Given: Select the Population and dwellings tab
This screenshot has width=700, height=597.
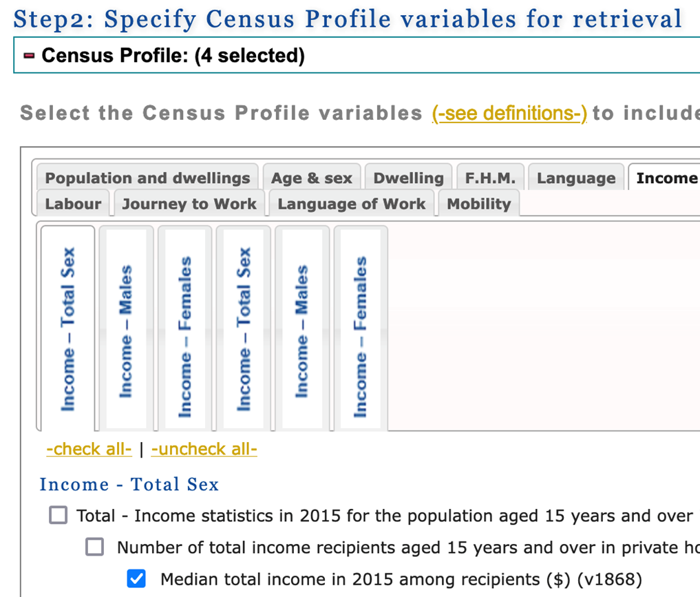Looking at the screenshot, I should coord(147,178).
